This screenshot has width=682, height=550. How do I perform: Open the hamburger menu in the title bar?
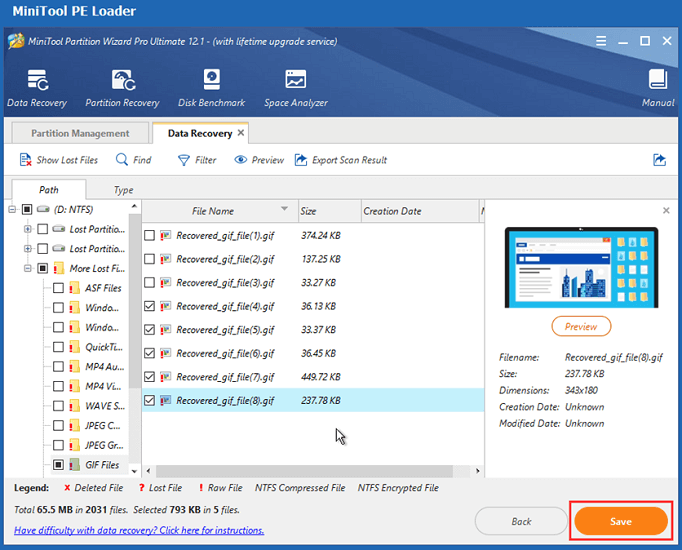601,41
